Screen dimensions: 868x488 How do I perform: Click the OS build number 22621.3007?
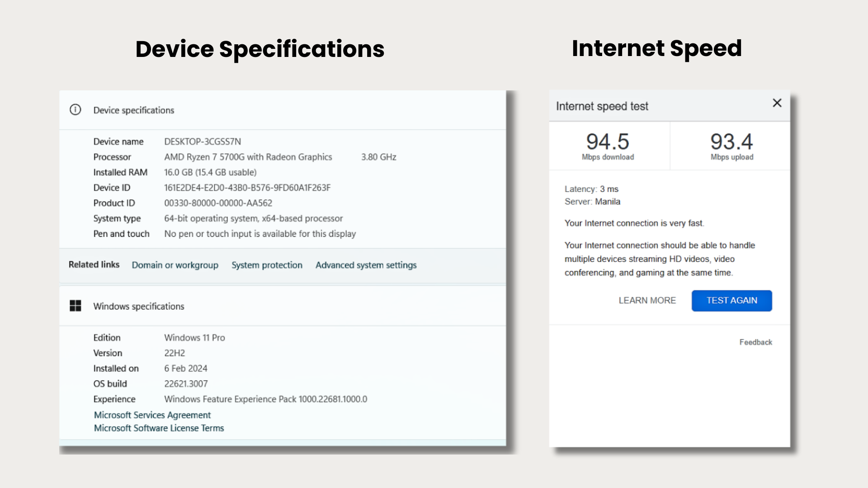[186, 384]
